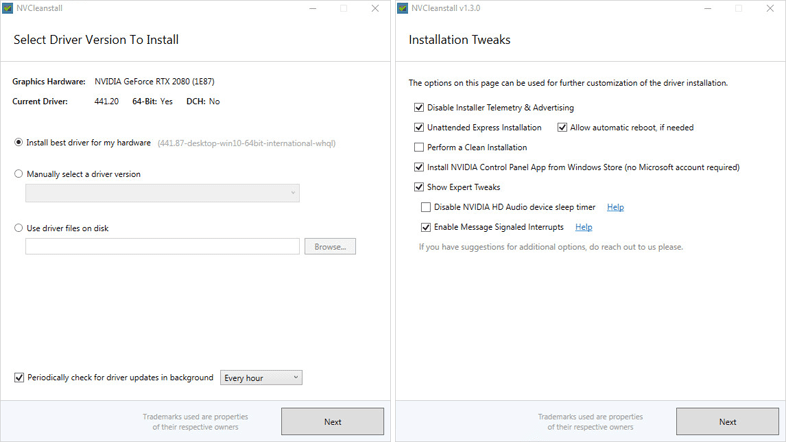Minimize the Installation Tweaks window
Viewport: 786px width, 442px height.
(x=708, y=9)
